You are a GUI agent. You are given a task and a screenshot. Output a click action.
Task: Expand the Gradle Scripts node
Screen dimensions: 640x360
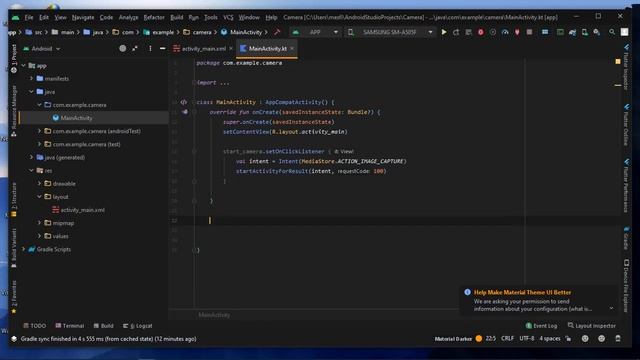click(24, 249)
